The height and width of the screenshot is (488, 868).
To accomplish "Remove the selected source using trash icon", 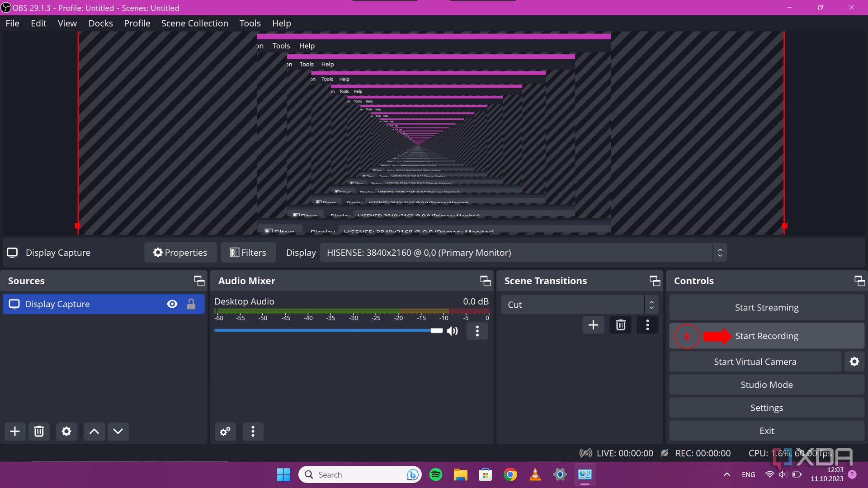I will point(39,432).
